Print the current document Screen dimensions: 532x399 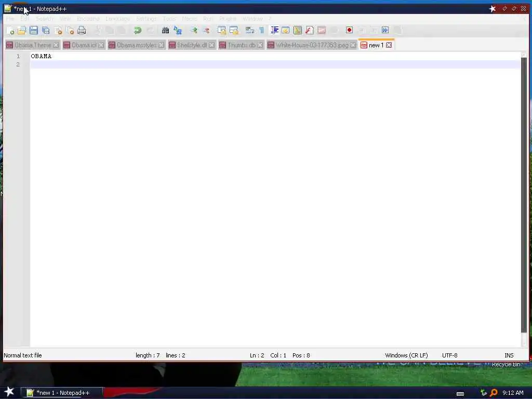click(82, 31)
